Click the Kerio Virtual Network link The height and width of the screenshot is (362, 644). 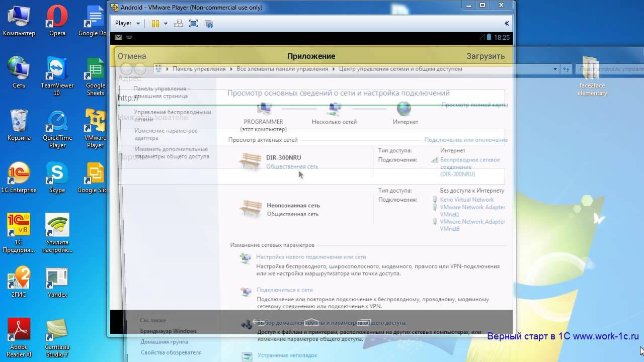pos(466,200)
